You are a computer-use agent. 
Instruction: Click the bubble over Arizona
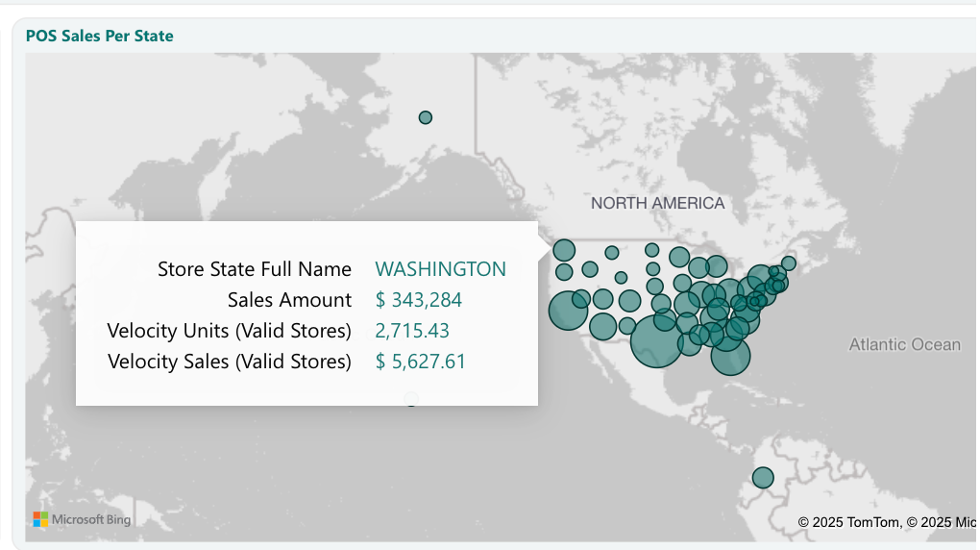click(x=602, y=327)
